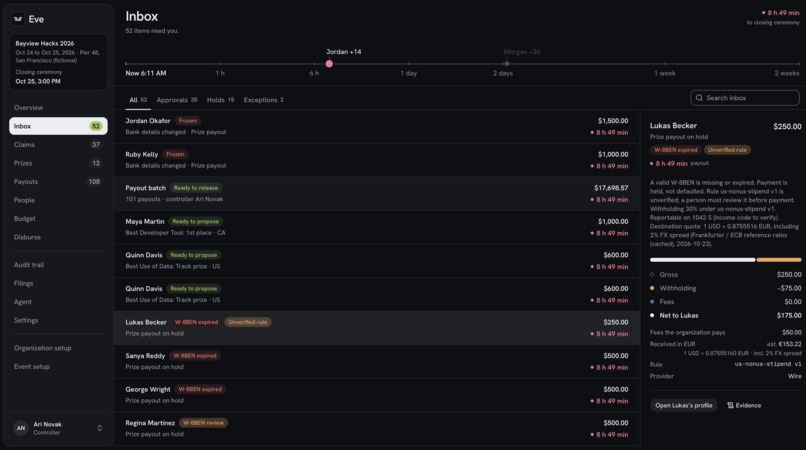Open the Payouts section
This screenshot has width=806, height=450.
coord(58,182)
